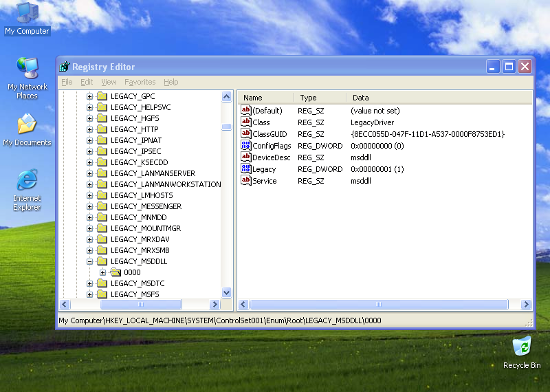Click the values pane horizontal scrollbar thumb
This screenshot has width=550, height=392.
coord(379,304)
